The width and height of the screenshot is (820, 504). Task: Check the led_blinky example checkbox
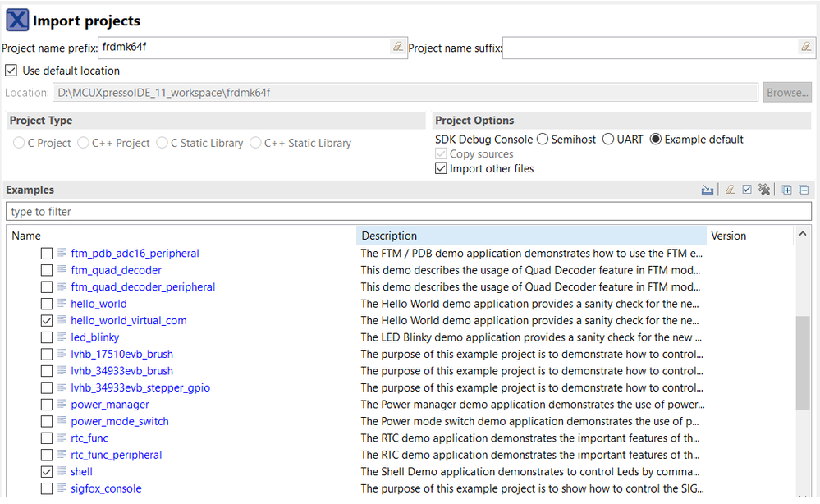[x=47, y=337]
